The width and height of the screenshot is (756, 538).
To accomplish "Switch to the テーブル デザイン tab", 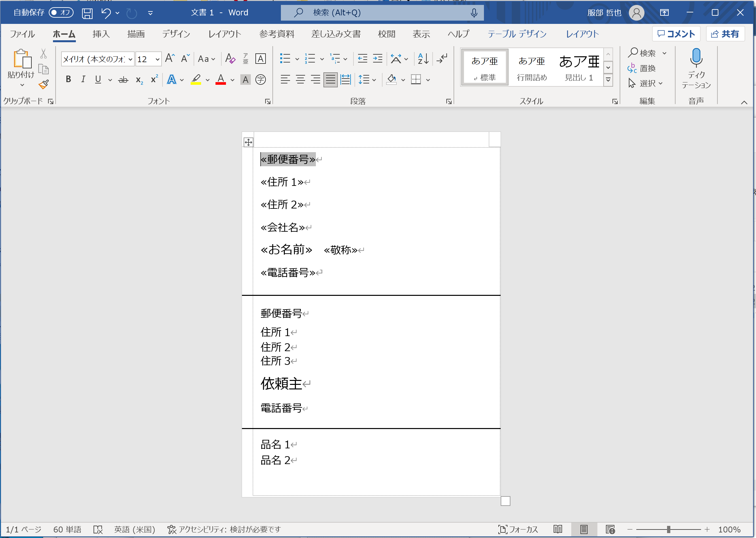I will pos(517,34).
